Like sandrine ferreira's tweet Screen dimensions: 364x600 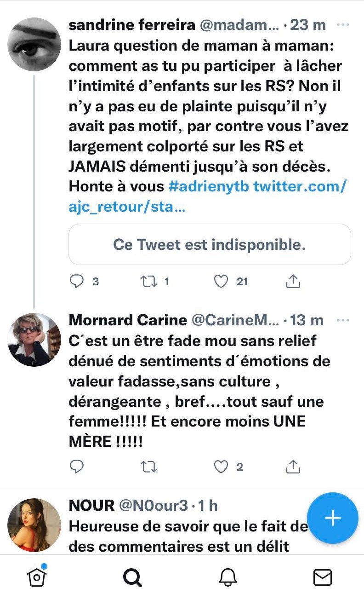[222, 281]
